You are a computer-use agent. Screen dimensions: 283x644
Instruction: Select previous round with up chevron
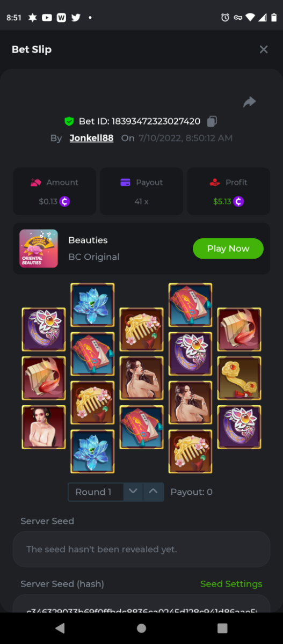(x=154, y=492)
